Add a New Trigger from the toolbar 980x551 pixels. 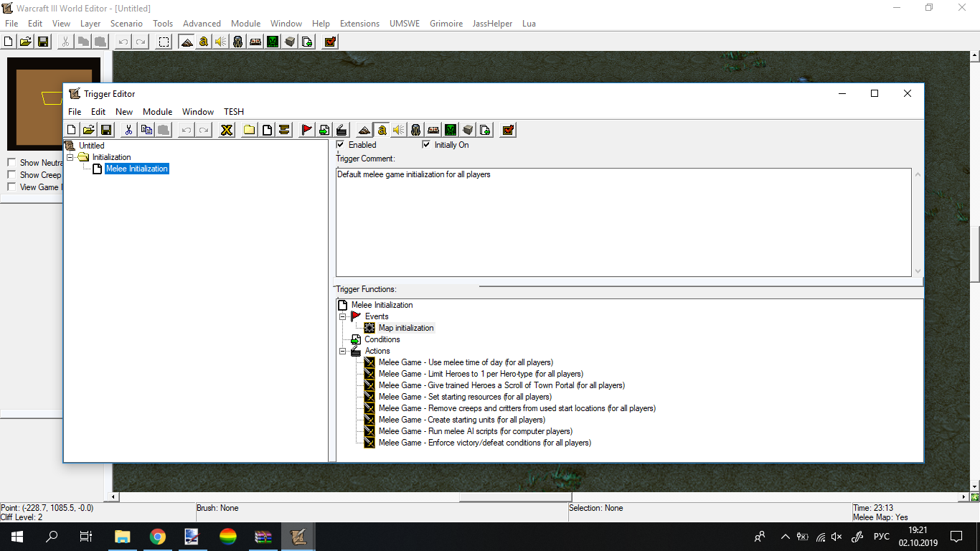coord(267,130)
